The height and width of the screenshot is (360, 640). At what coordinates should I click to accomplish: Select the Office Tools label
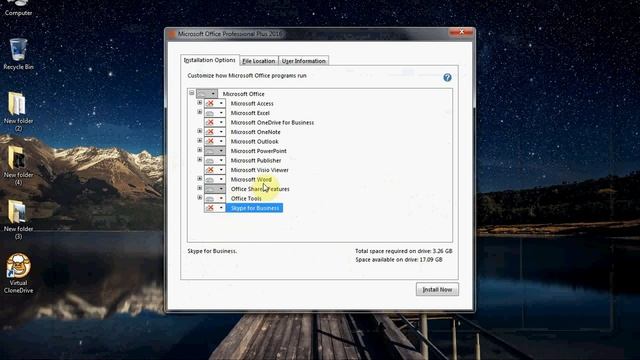pyautogui.click(x=246, y=198)
